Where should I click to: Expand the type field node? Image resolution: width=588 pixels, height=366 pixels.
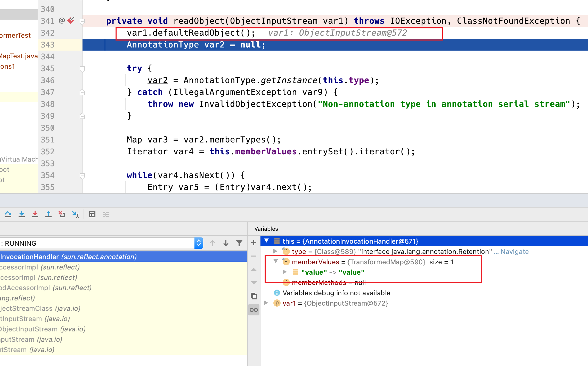pyautogui.click(x=275, y=251)
